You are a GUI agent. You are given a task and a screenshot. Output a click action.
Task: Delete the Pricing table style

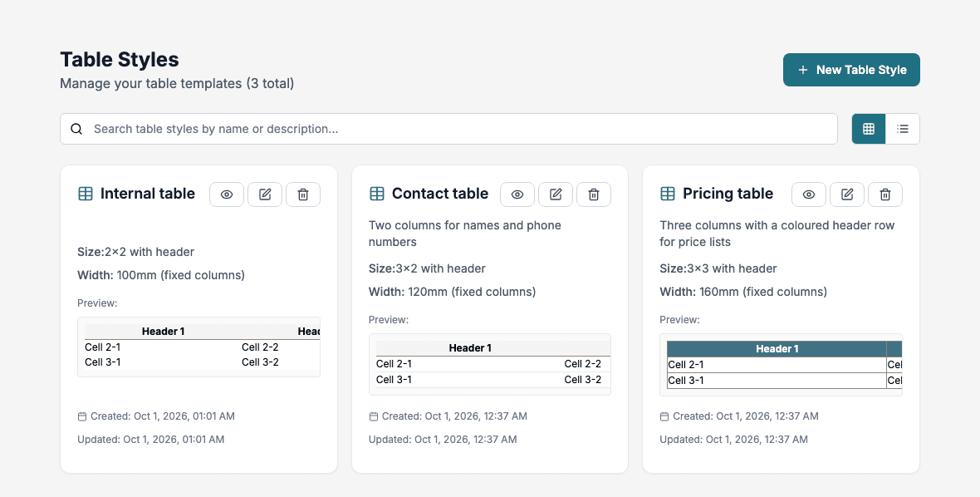click(885, 194)
